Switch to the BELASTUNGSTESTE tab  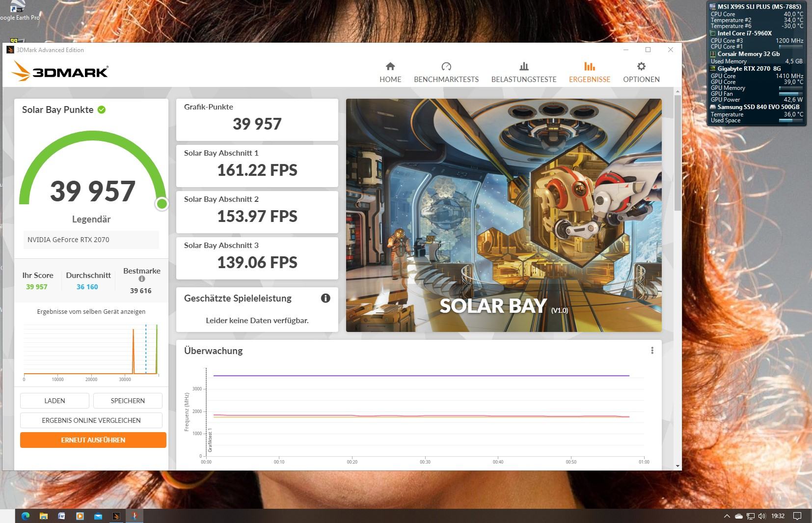point(524,72)
